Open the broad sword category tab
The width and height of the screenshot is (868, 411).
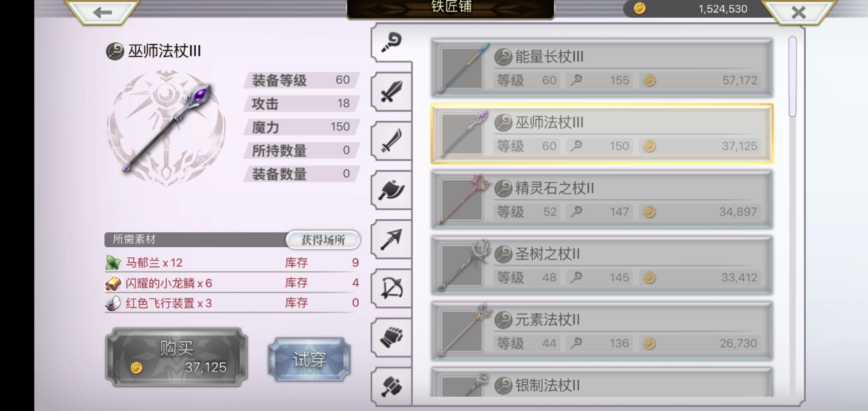tap(391, 92)
